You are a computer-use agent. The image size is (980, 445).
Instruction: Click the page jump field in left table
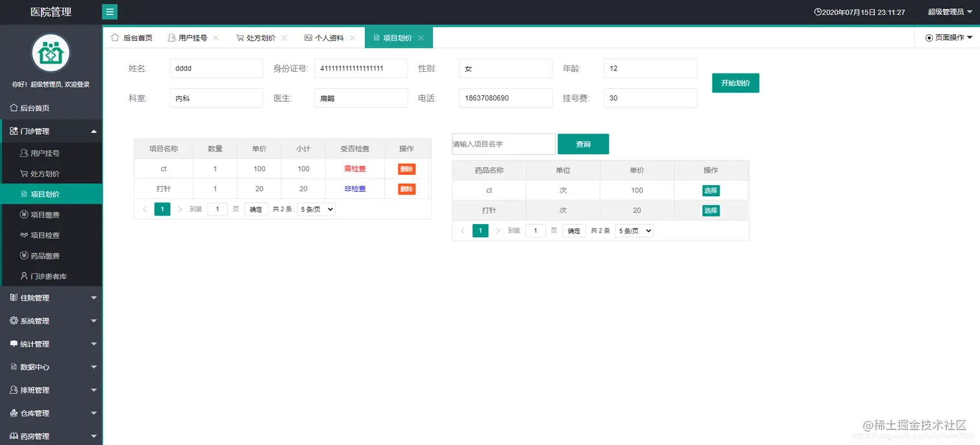coord(217,209)
